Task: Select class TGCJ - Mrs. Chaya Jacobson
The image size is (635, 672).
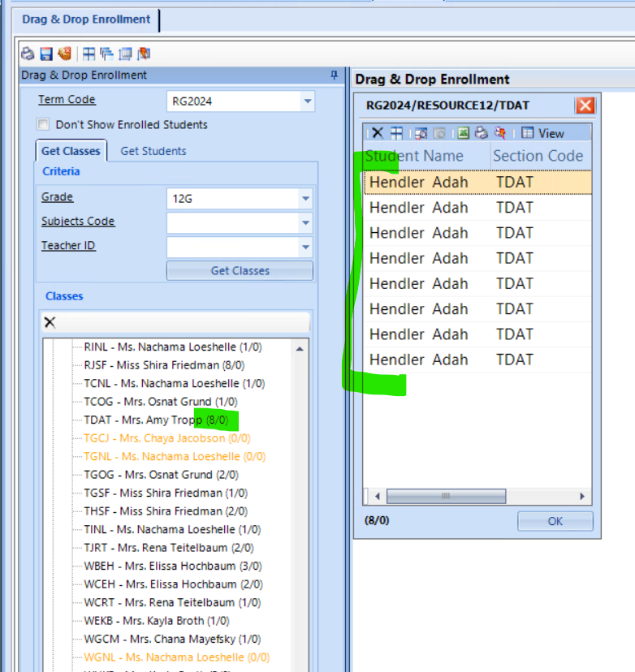Action: point(167,438)
